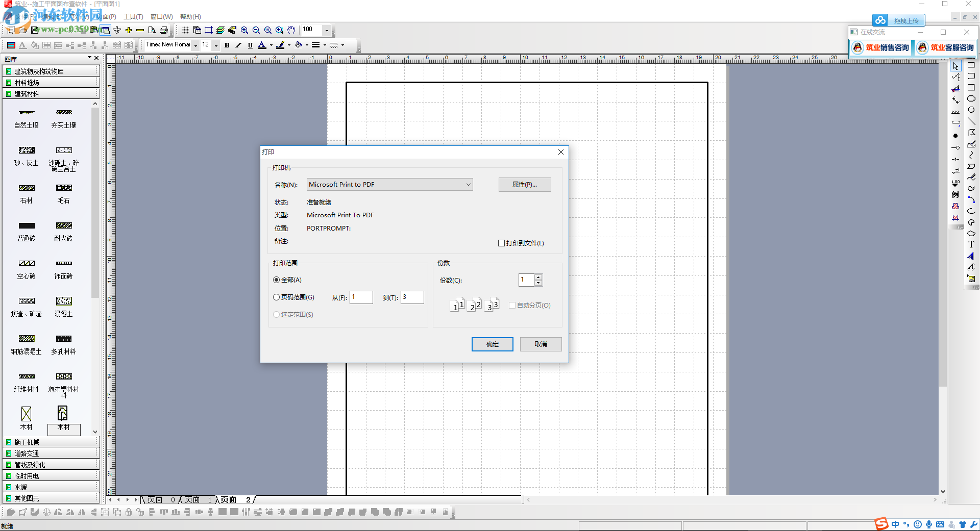Open the 窗口(W) menu
The image size is (980, 531).
(x=161, y=17)
